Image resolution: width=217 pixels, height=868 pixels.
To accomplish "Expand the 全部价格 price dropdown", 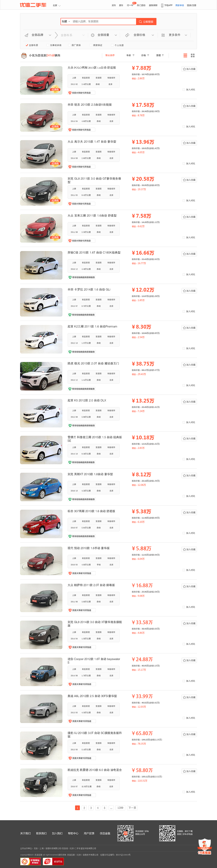I will pos(140,35).
